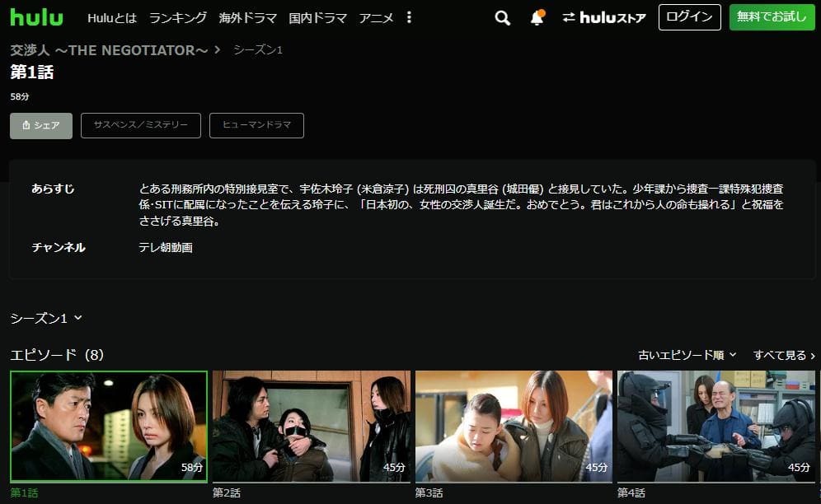The width and height of the screenshot is (821, 504).
Task: Open the 第3話 episode thumbnail
Action: pyautogui.click(x=514, y=427)
